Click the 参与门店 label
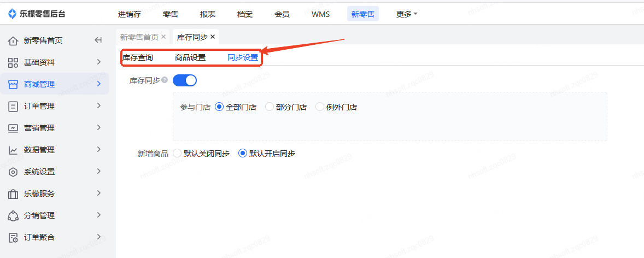Image resolution: width=644 pixels, height=258 pixels. tap(195, 107)
